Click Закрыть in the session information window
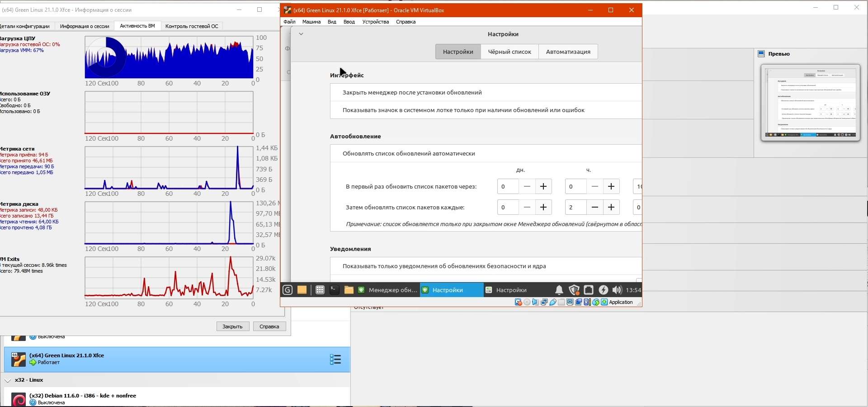868x407 pixels. click(x=233, y=327)
